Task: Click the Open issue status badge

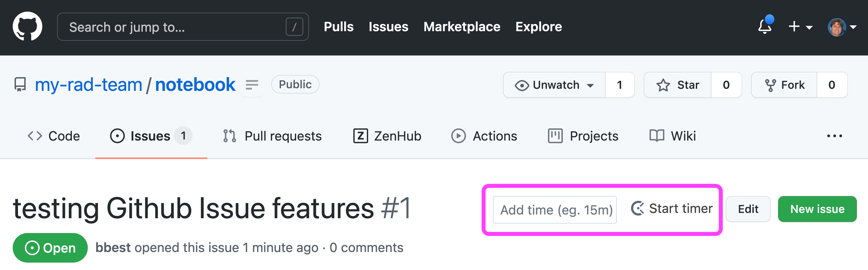Action: (50, 248)
